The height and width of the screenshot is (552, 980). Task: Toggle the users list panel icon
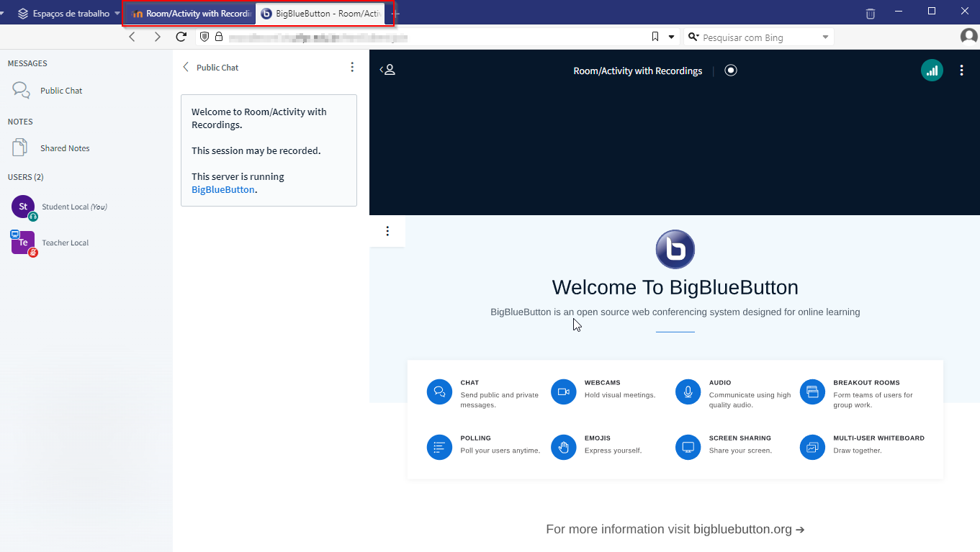click(388, 70)
